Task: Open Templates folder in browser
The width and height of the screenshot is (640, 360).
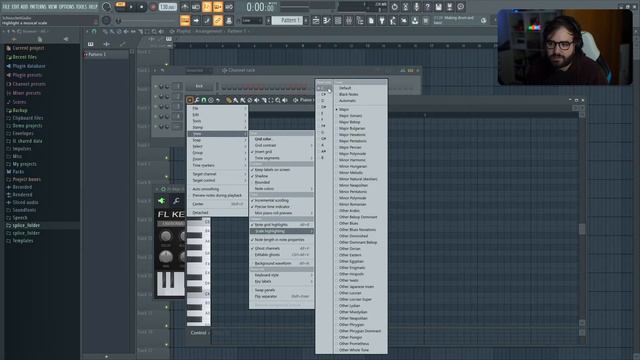Action: pyautogui.click(x=22, y=241)
